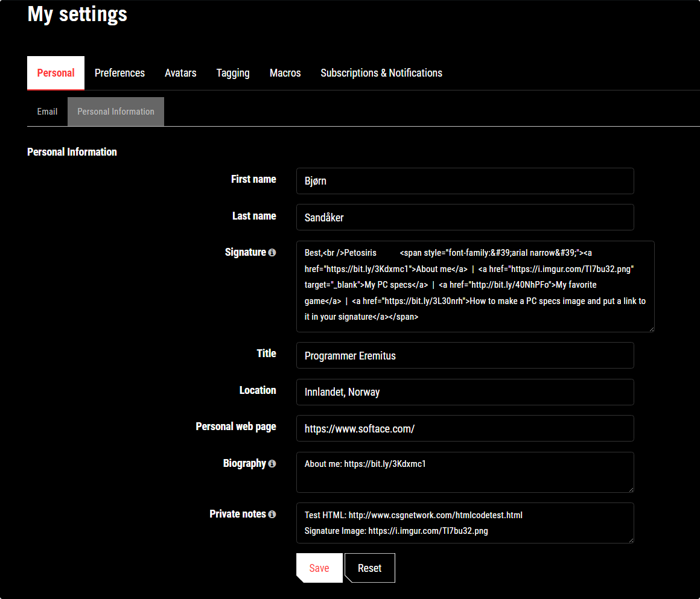Select the Last name field

pos(465,217)
